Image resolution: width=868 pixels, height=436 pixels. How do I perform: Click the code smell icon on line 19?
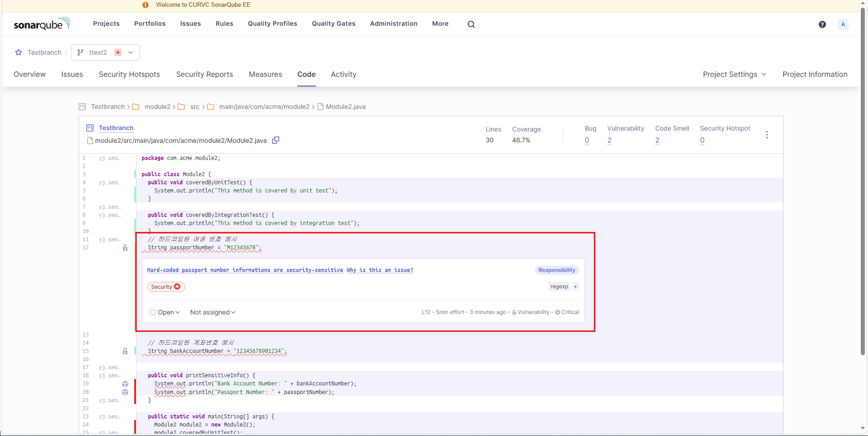coord(125,384)
